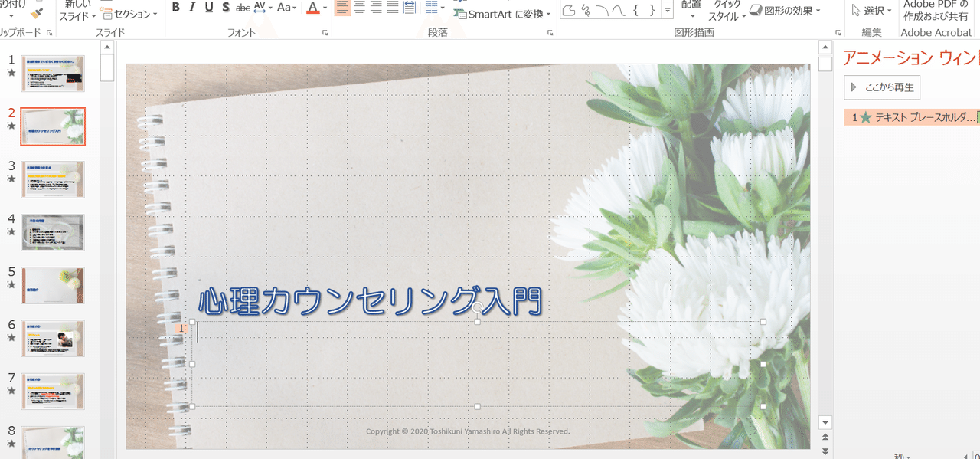This screenshot has width=980, height=459.
Task: Apply the red font color
Action: [x=312, y=8]
